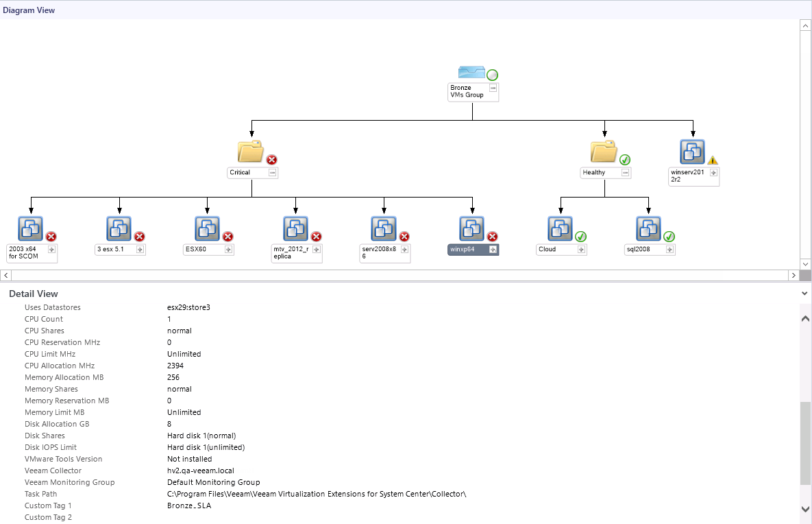Click the hv2.qa-veeam.local collector value

click(x=200, y=471)
